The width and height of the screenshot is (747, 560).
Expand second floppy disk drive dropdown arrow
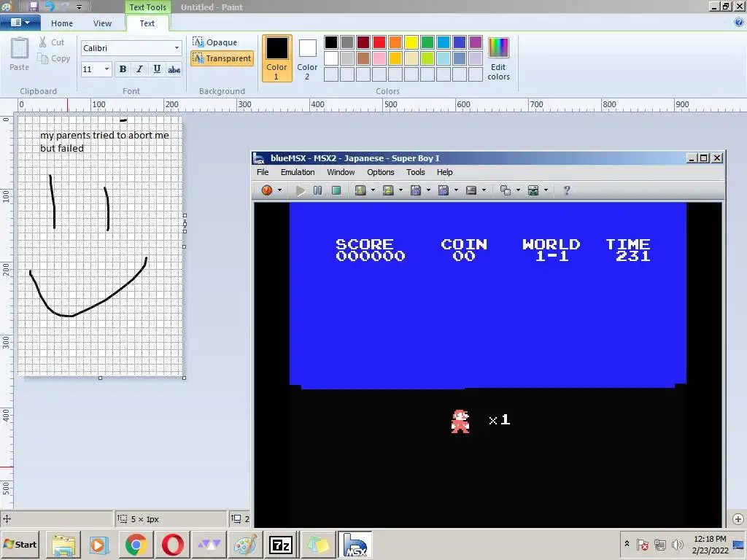tap(457, 190)
